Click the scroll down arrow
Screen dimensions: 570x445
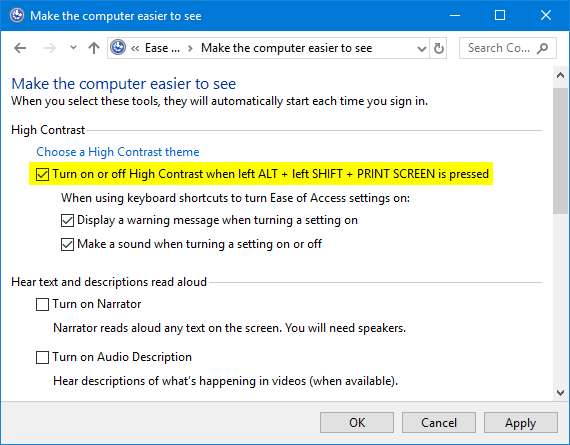tap(561, 393)
